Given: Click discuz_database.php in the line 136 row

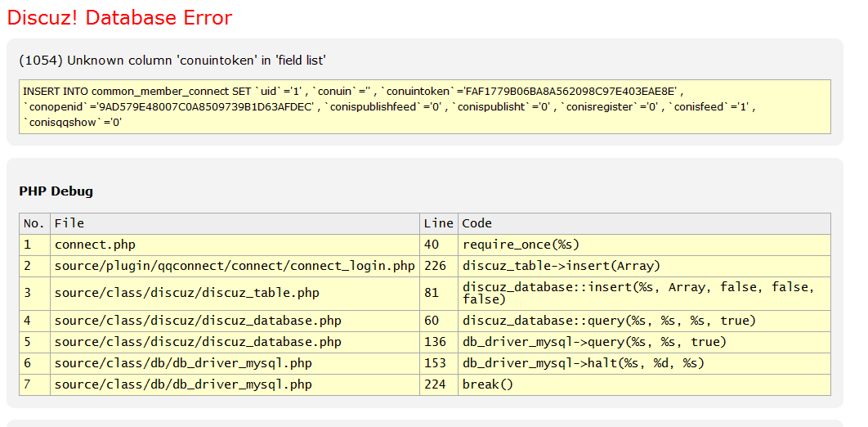Looking at the screenshot, I should 235,342.
